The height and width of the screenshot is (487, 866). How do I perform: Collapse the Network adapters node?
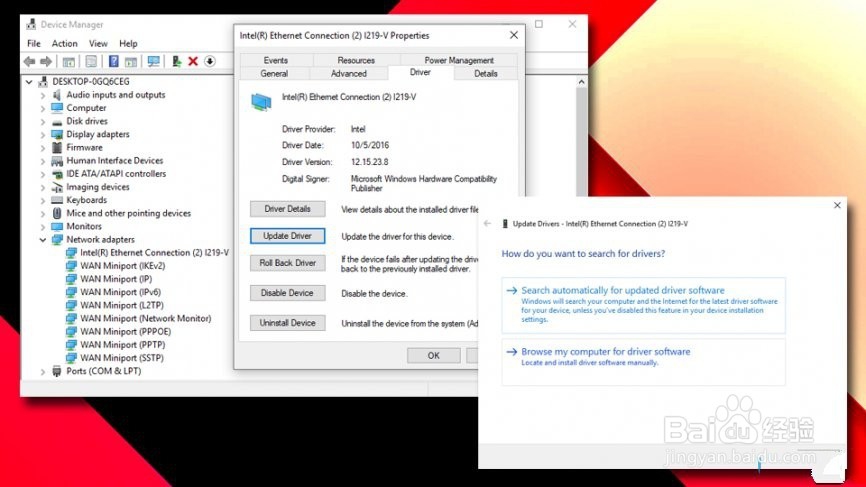[x=43, y=240]
